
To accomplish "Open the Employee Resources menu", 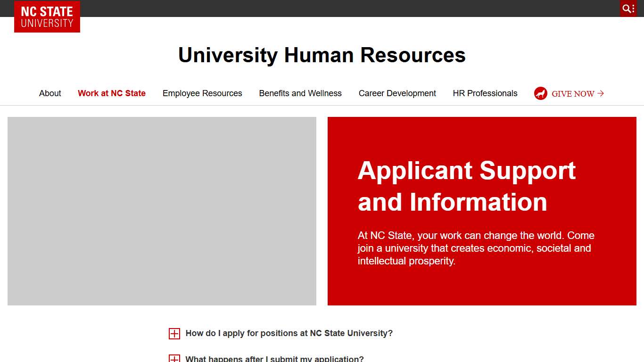I will [202, 93].
